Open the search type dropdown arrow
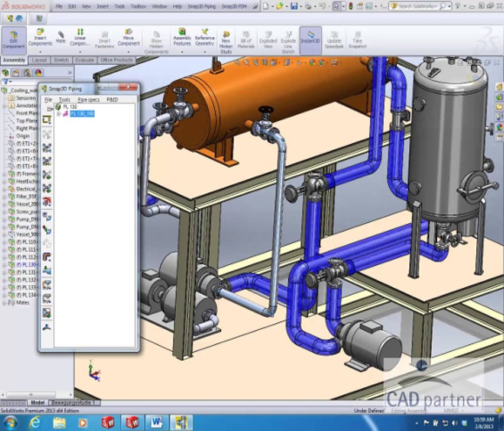504x431 pixels. (x=450, y=7)
